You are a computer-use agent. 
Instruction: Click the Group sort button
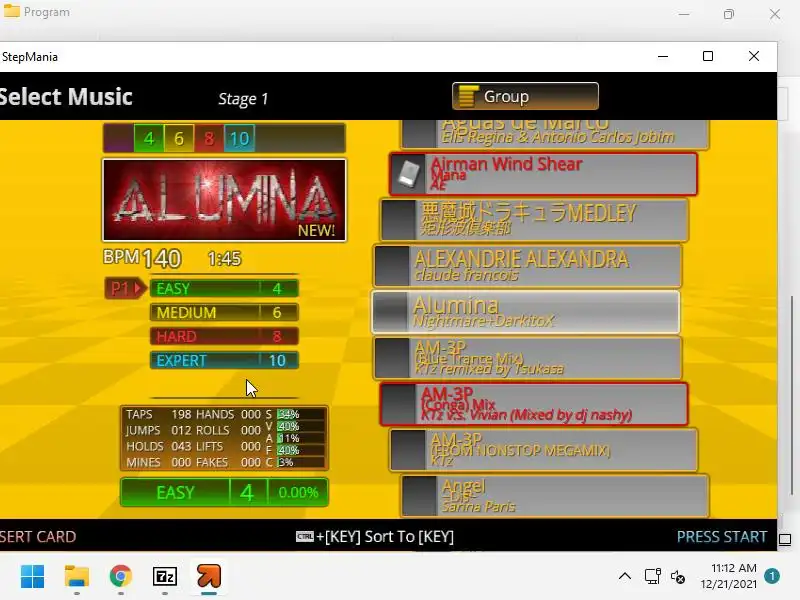coord(525,96)
